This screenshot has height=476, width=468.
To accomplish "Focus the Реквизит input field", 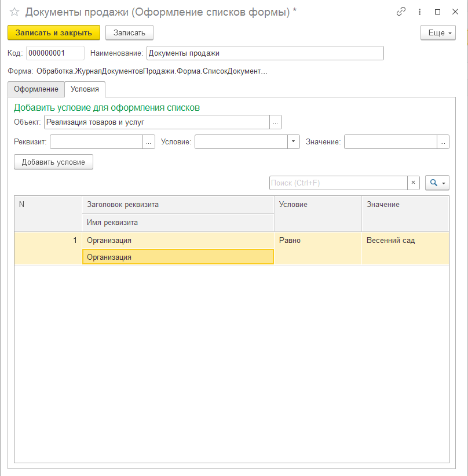I will pos(97,142).
